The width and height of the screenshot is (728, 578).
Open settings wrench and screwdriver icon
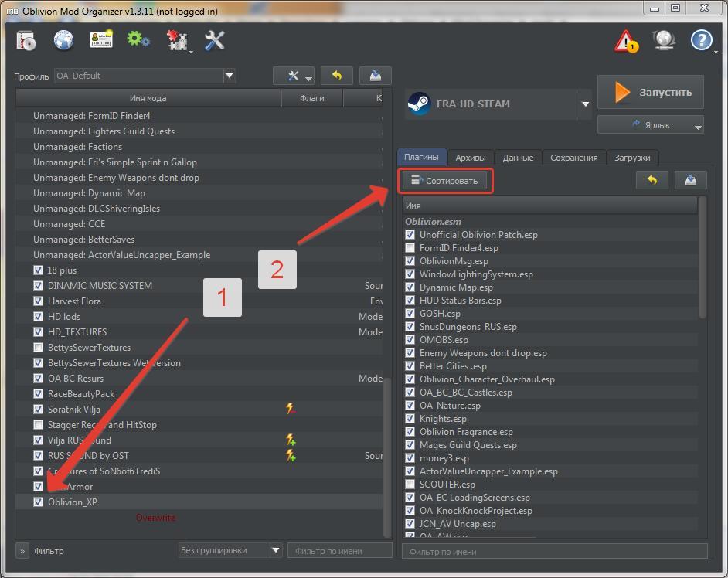(215, 40)
